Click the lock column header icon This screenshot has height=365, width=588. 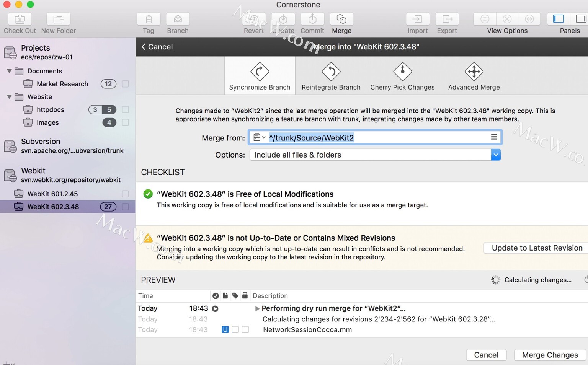pyautogui.click(x=245, y=296)
